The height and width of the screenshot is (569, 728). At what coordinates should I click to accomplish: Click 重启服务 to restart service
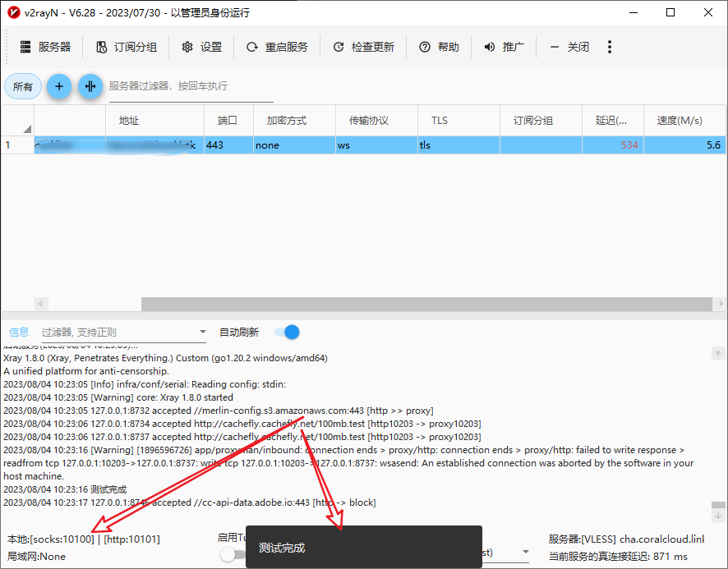click(277, 47)
